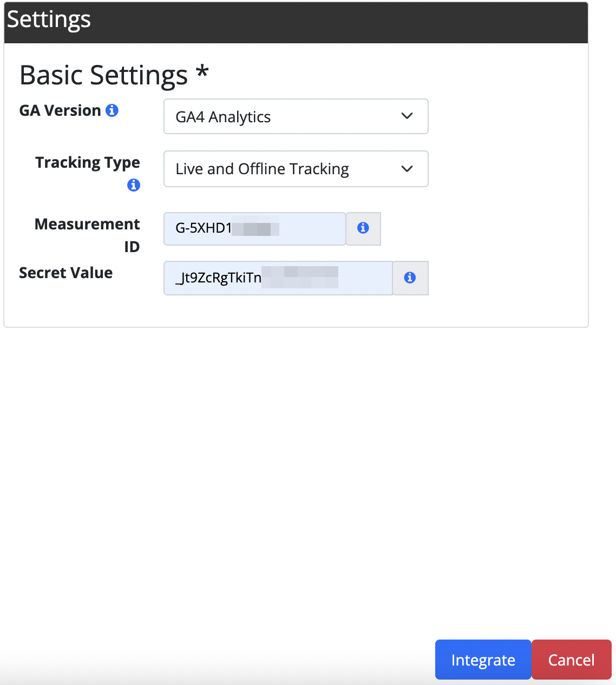The image size is (616, 685).
Task: Open the Live and Offline Tracking dropdown
Action: (x=296, y=169)
